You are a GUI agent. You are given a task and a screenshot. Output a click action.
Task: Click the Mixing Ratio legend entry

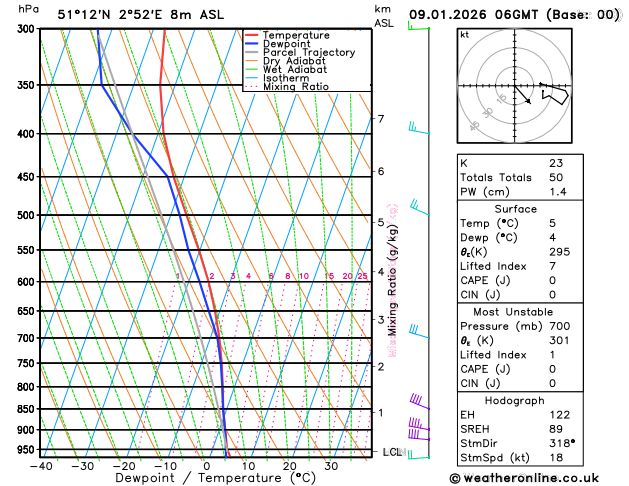coord(295,87)
